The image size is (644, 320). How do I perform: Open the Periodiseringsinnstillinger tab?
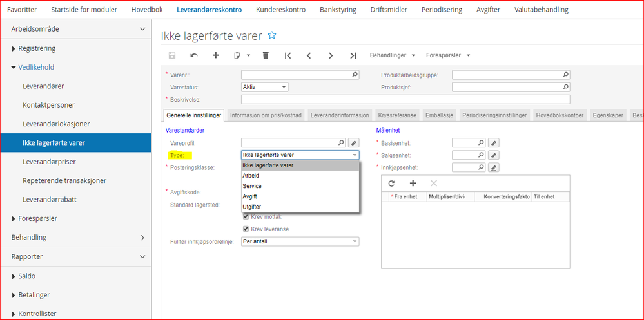tap(494, 116)
